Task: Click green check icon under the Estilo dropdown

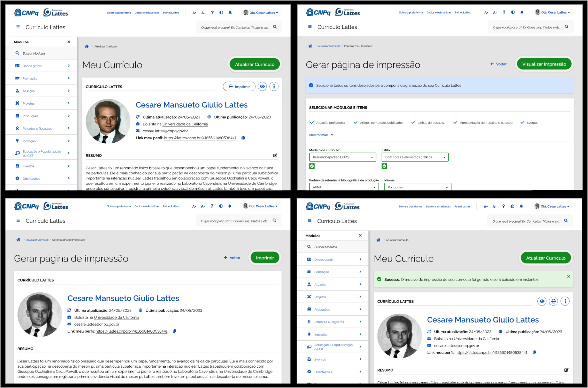Action: [x=384, y=166]
